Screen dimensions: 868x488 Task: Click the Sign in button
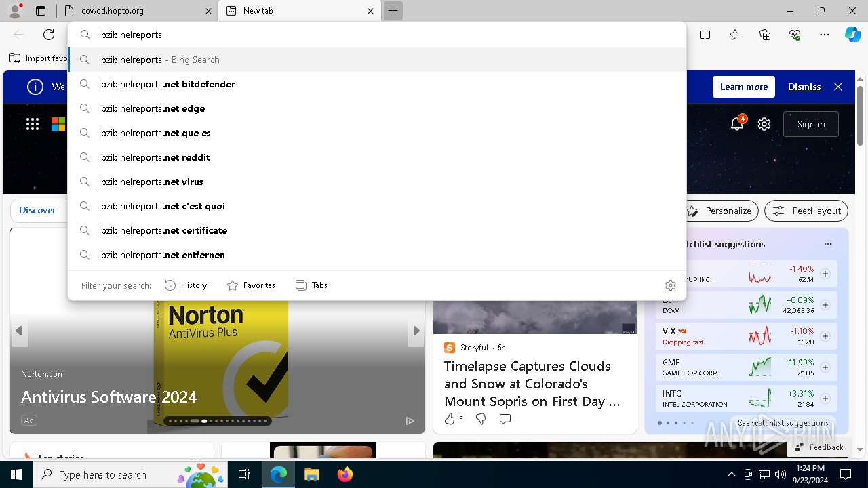811,124
